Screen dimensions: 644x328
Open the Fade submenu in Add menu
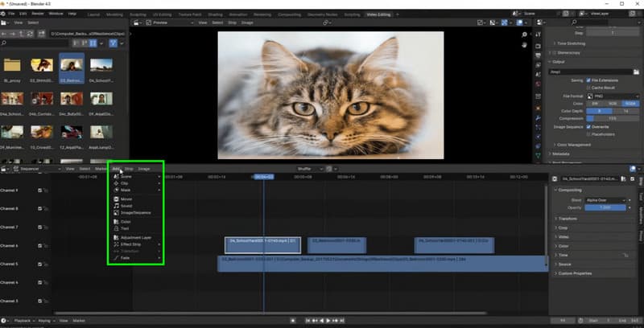coord(136,258)
